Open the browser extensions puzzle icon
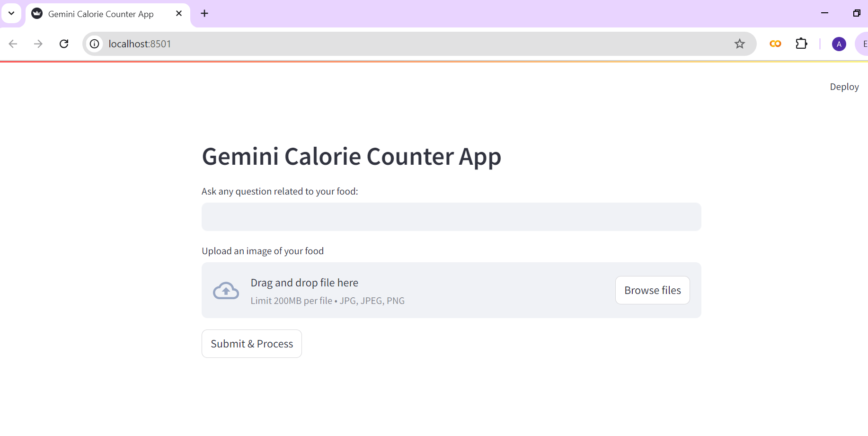Image resolution: width=868 pixels, height=436 pixels. click(801, 44)
